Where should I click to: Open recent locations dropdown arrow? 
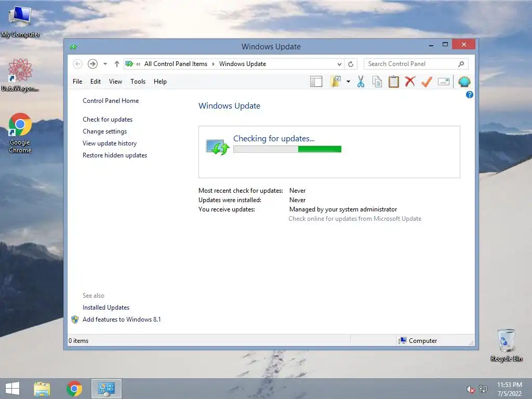click(x=105, y=64)
